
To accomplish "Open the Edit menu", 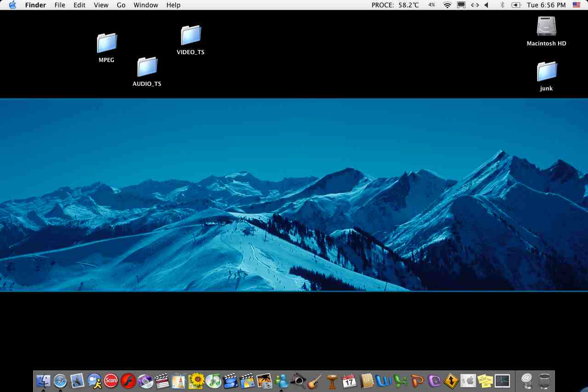I will click(x=79, y=5).
